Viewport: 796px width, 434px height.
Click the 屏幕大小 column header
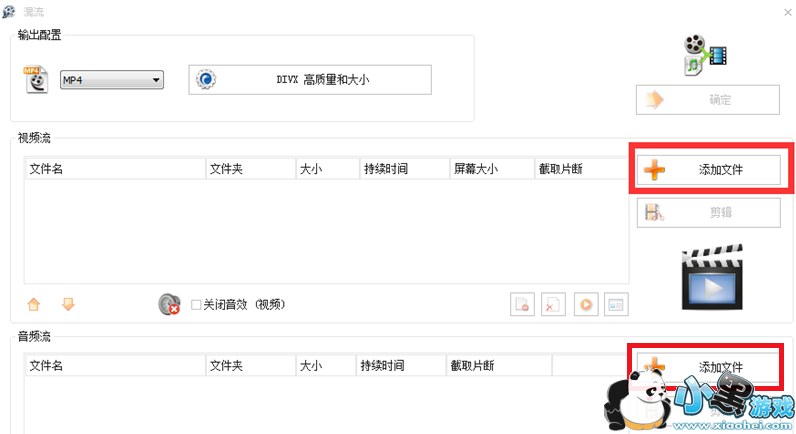coord(492,169)
